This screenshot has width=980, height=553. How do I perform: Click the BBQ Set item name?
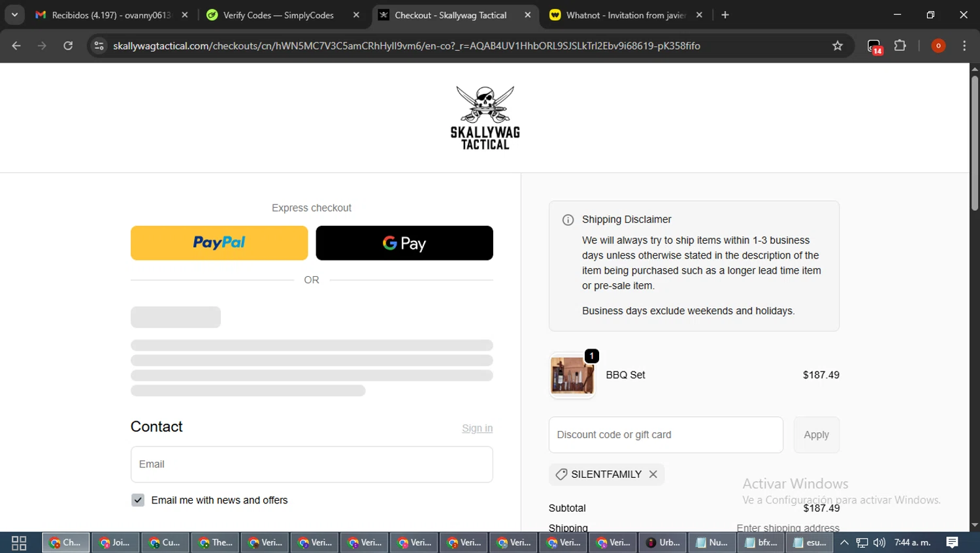point(625,375)
